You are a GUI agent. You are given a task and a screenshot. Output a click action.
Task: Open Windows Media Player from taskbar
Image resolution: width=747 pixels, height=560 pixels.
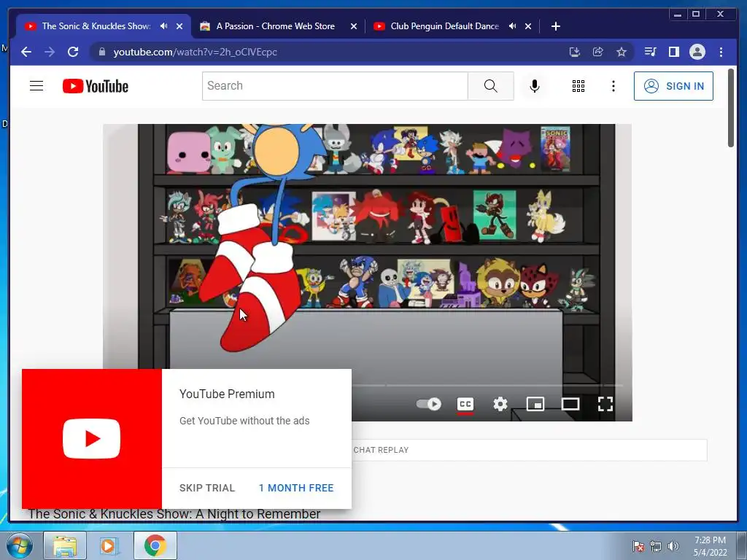tap(108, 545)
